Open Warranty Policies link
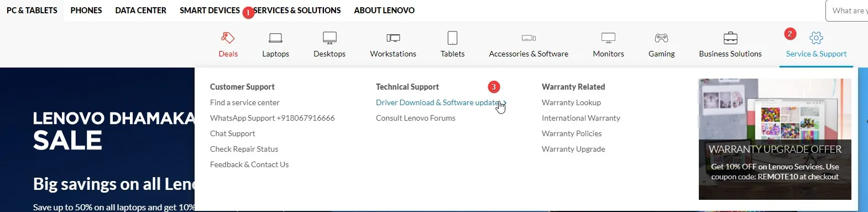868x212 pixels. 572,133
